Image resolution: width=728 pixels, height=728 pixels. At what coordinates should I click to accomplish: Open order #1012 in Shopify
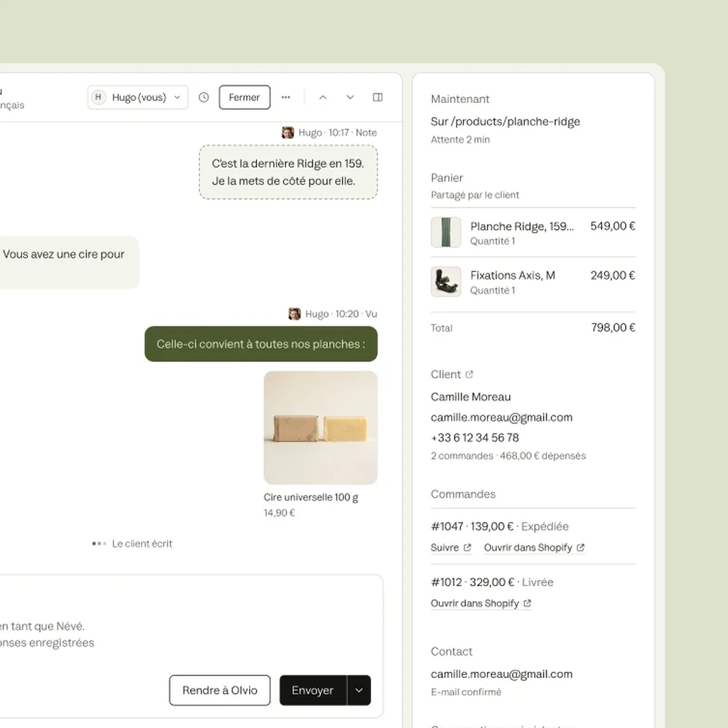pos(481,603)
